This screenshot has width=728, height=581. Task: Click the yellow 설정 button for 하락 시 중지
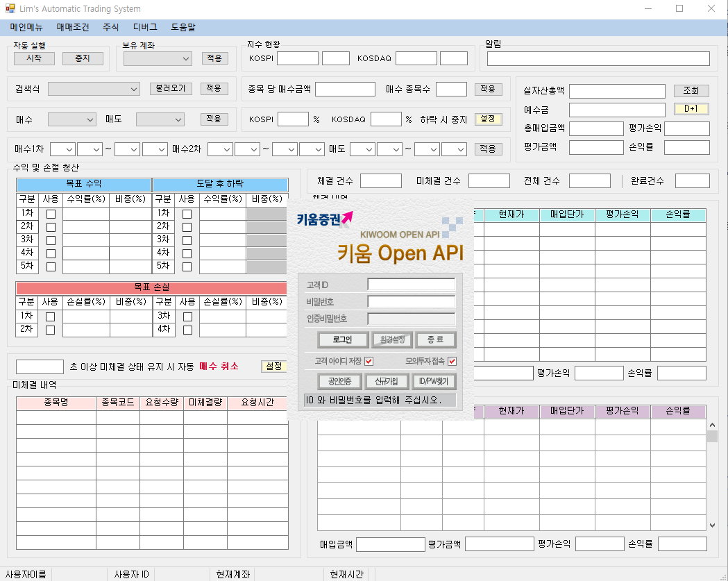pos(488,119)
